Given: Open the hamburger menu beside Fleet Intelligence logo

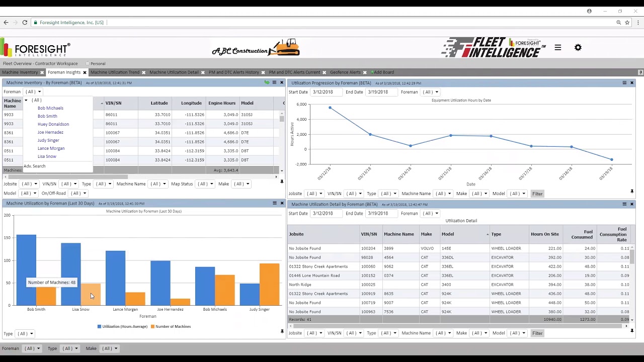Looking at the screenshot, I should pyautogui.click(x=557, y=47).
